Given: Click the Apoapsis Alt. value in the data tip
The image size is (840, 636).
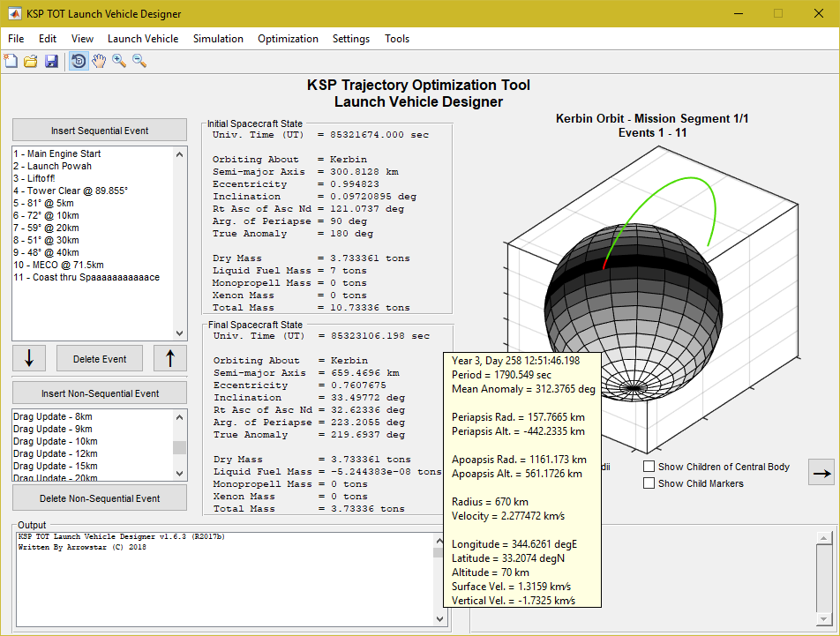Looking at the screenshot, I should [x=551, y=474].
